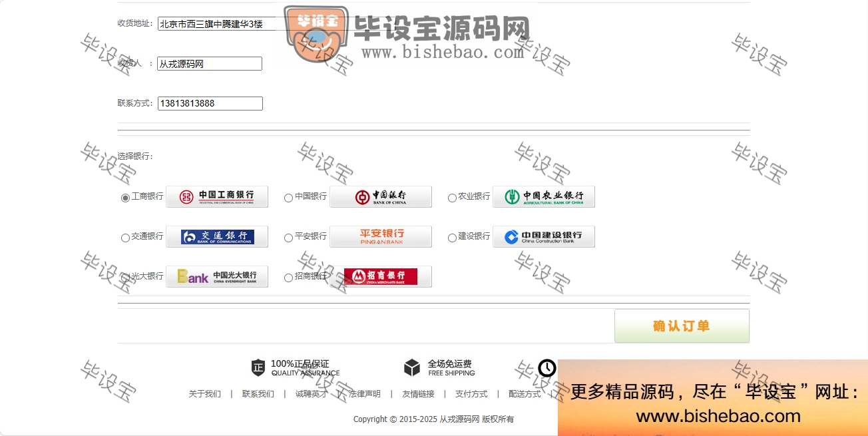
Task: Click the Bank of Communications 交通银行 logo
Action: coord(217,236)
